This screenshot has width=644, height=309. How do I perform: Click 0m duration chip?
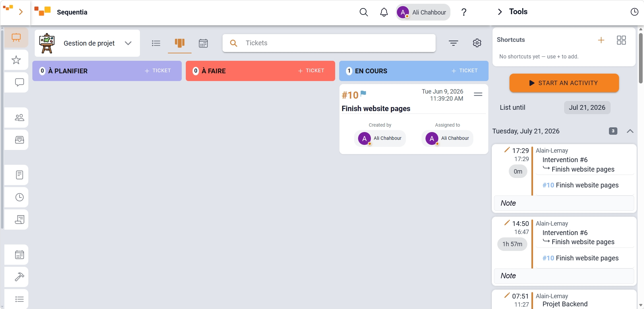(x=518, y=171)
